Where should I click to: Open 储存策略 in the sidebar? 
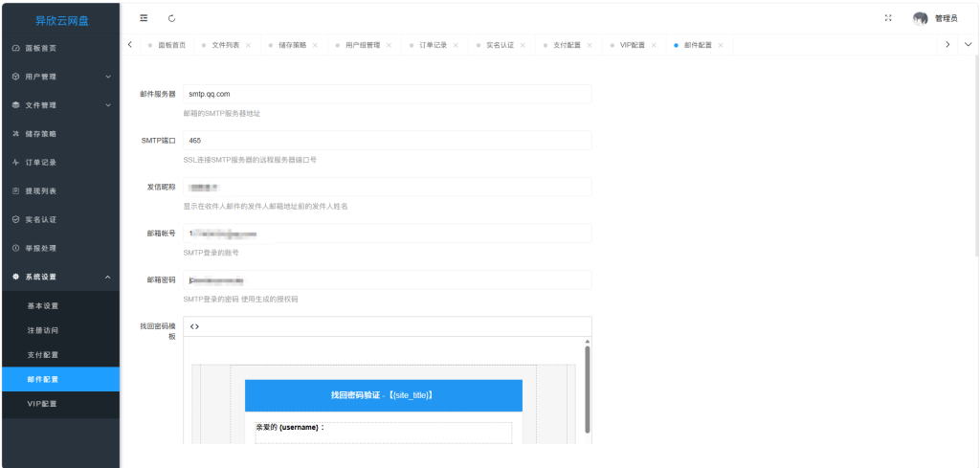pyautogui.click(x=60, y=134)
